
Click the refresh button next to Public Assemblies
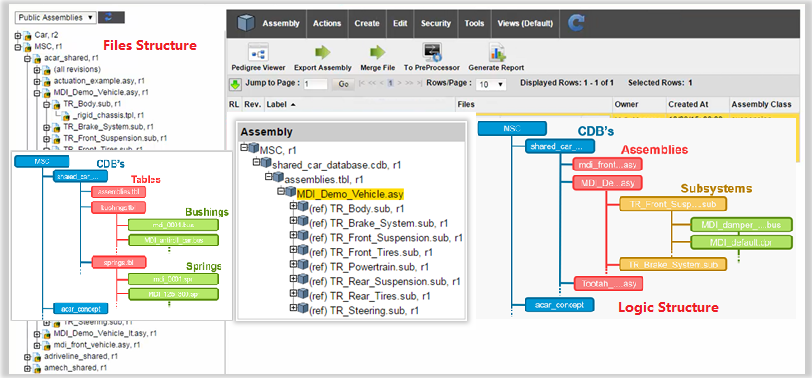click(111, 17)
